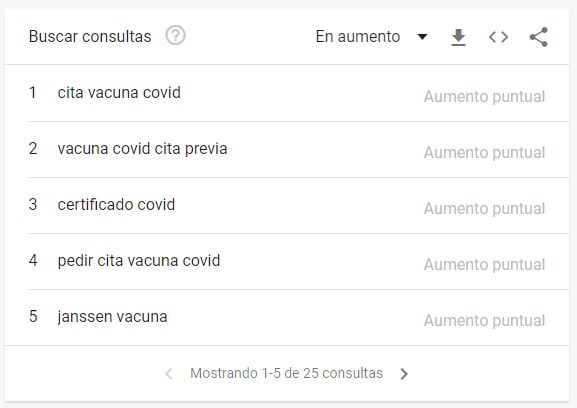Open the help question mark icon
This screenshot has height=408, width=577.
tap(176, 36)
